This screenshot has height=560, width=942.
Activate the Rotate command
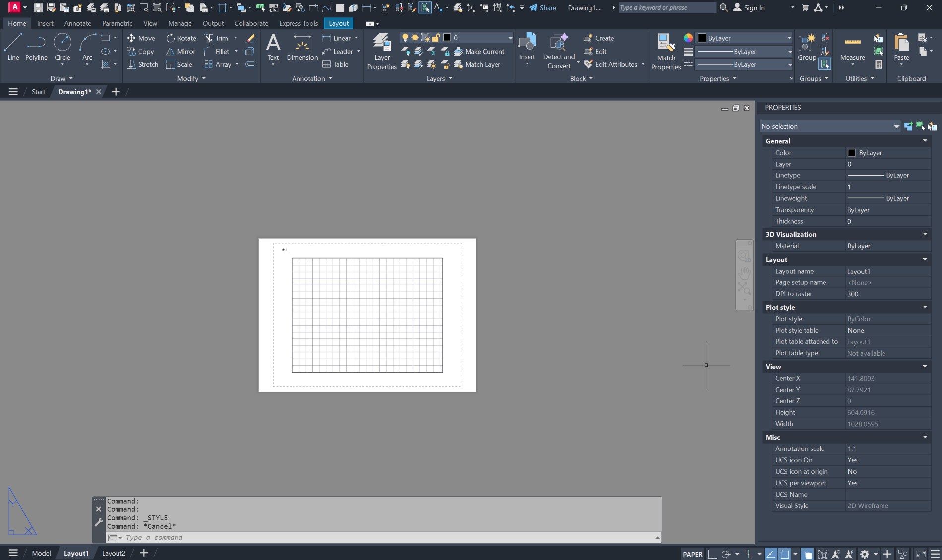point(181,38)
